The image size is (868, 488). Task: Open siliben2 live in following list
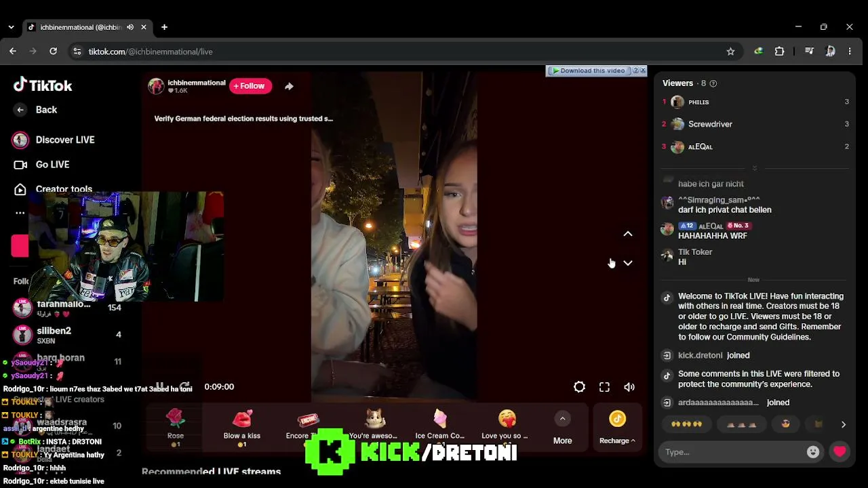pos(68,335)
